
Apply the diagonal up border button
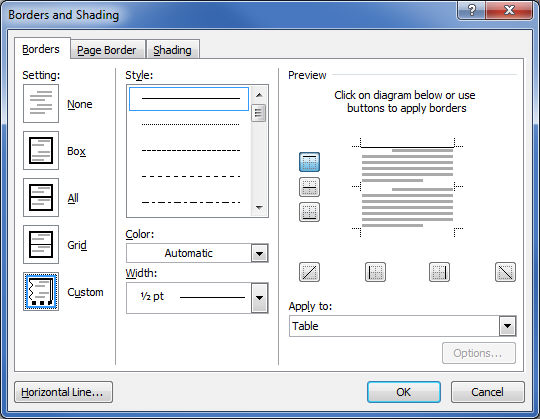[309, 272]
